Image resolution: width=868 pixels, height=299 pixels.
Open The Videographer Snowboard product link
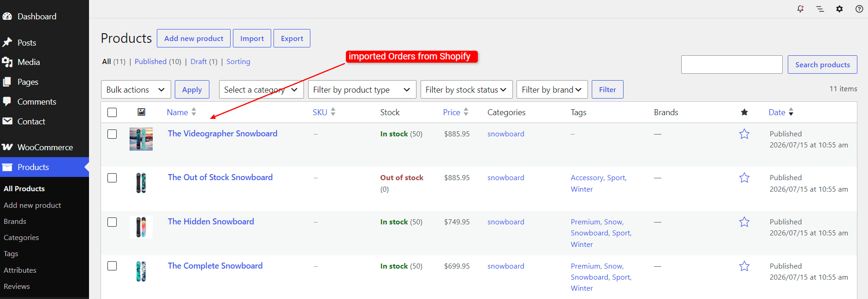coord(222,134)
